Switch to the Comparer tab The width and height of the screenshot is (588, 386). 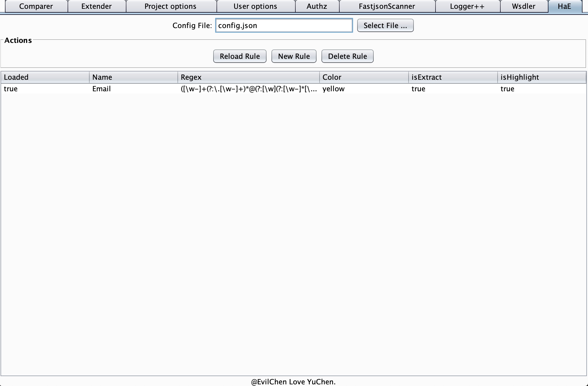click(36, 6)
